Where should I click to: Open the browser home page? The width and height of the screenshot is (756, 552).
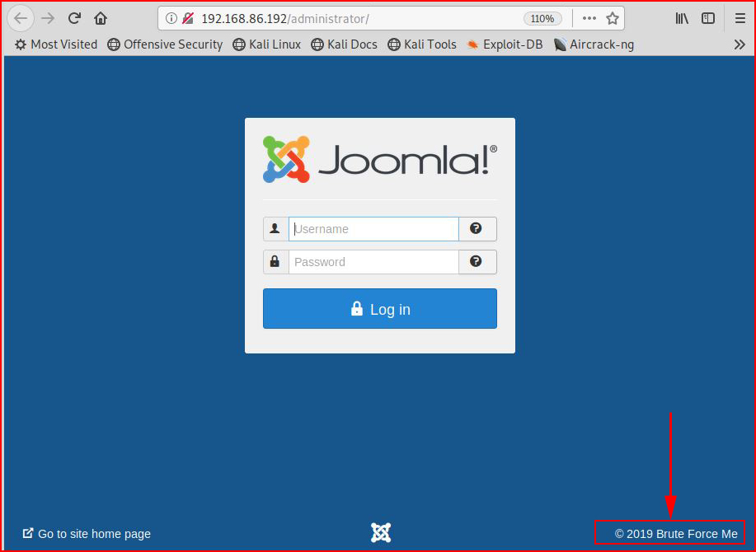(x=101, y=18)
